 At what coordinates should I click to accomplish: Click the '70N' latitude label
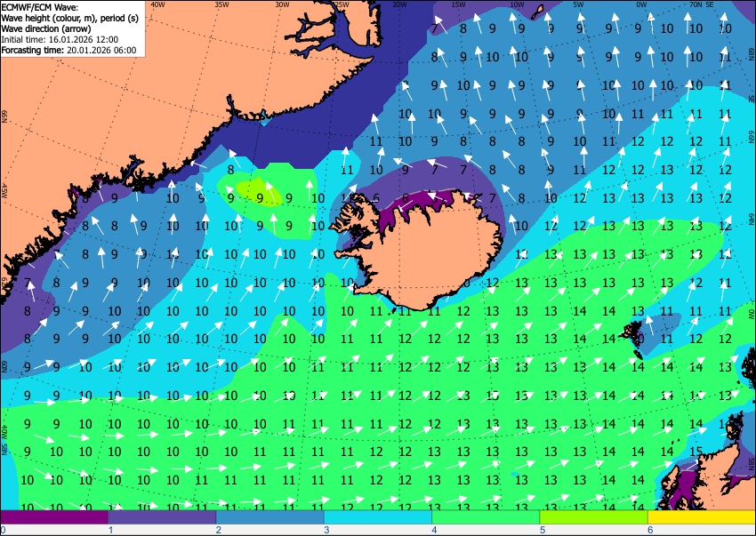(x=696, y=4)
